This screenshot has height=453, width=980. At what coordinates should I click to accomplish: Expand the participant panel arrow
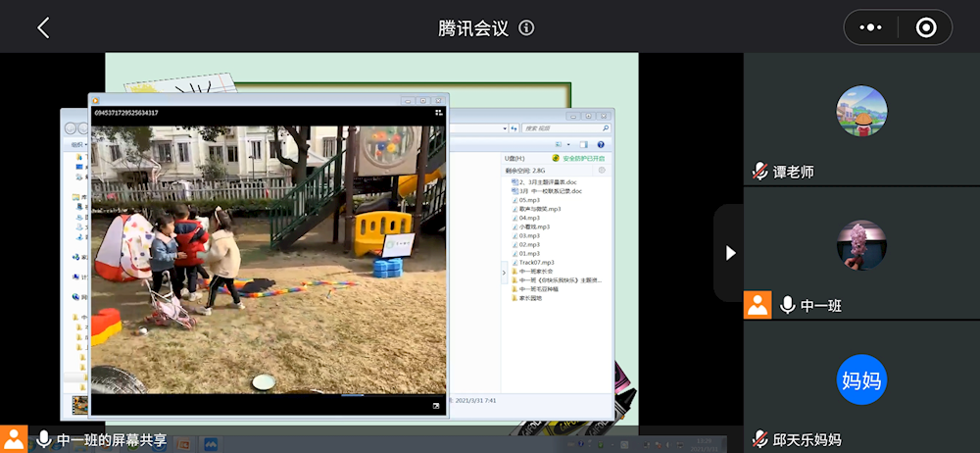730,253
